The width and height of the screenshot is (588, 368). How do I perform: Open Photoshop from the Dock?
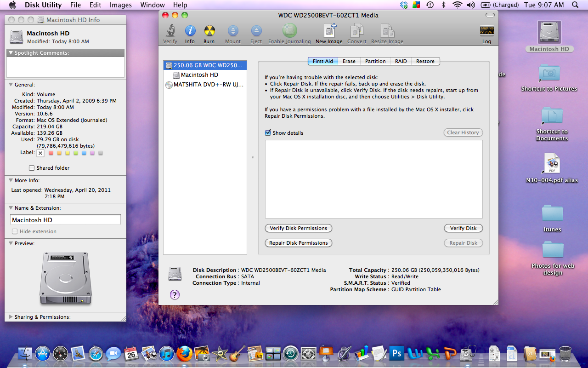coord(396,353)
